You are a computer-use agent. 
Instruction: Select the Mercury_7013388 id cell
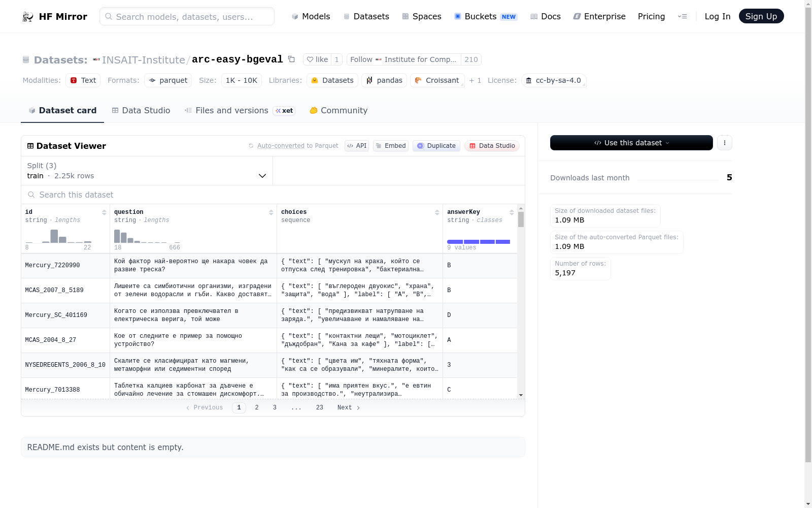click(x=65, y=389)
